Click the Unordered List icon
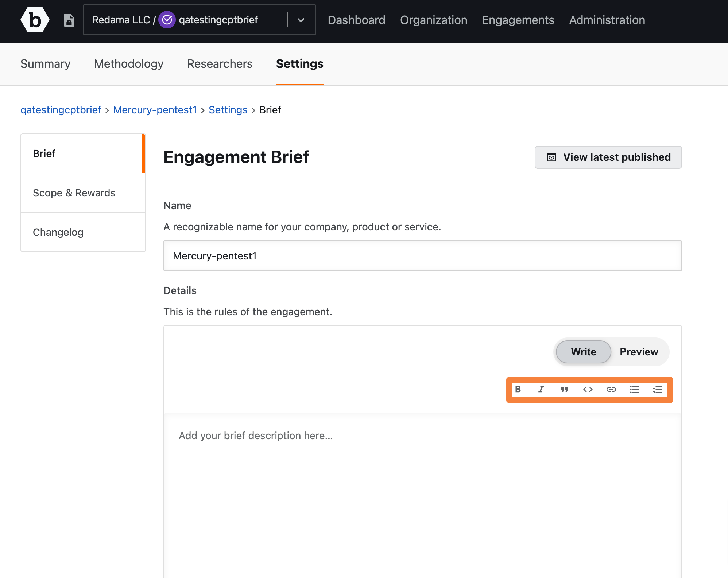This screenshot has height=578, width=728. tap(635, 389)
